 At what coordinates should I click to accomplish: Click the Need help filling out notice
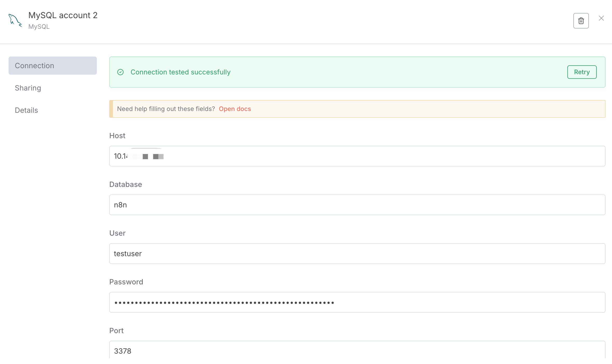coord(166,109)
